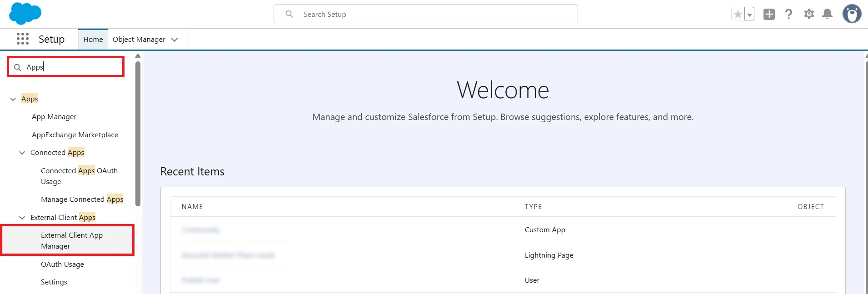The image size is (868, 294).
Task: Open the Notifications bell
Action: tap(828, 14)
